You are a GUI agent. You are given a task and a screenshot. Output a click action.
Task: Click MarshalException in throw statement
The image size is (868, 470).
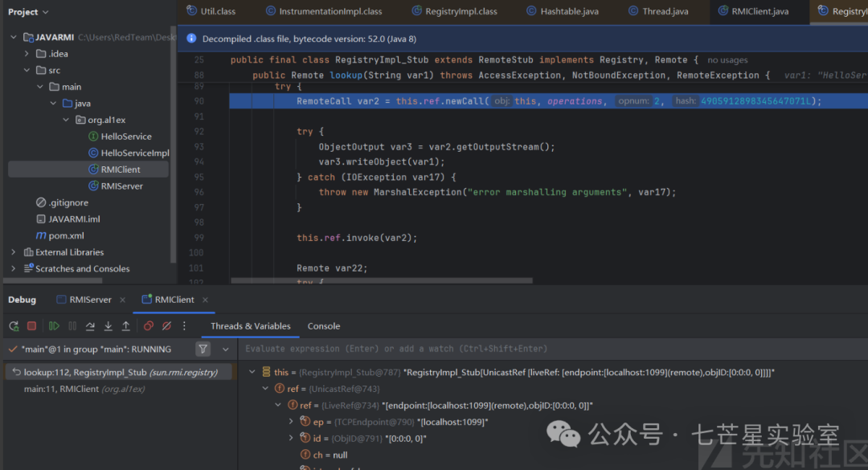[418, 192]
